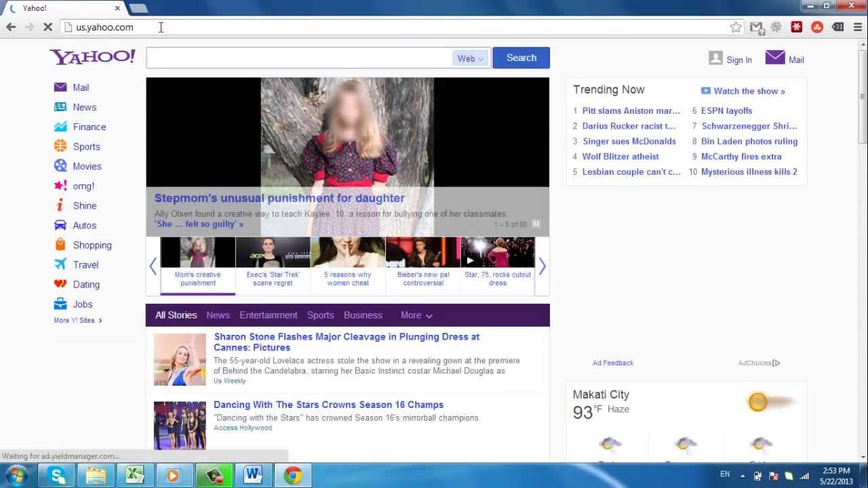Click the 'Mysterious illness kills 2' trending link
The width and height of the screenshot is (868, 488).
(749, 171)
